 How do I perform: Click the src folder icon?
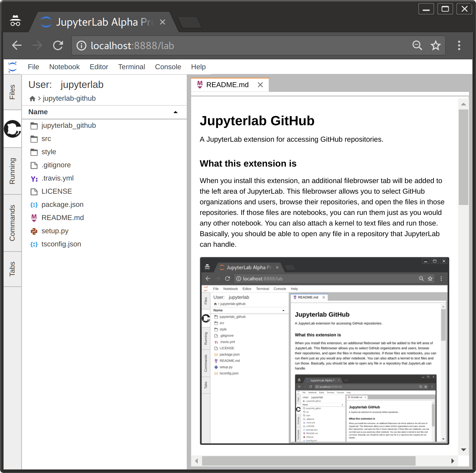[x=34, y=139]
